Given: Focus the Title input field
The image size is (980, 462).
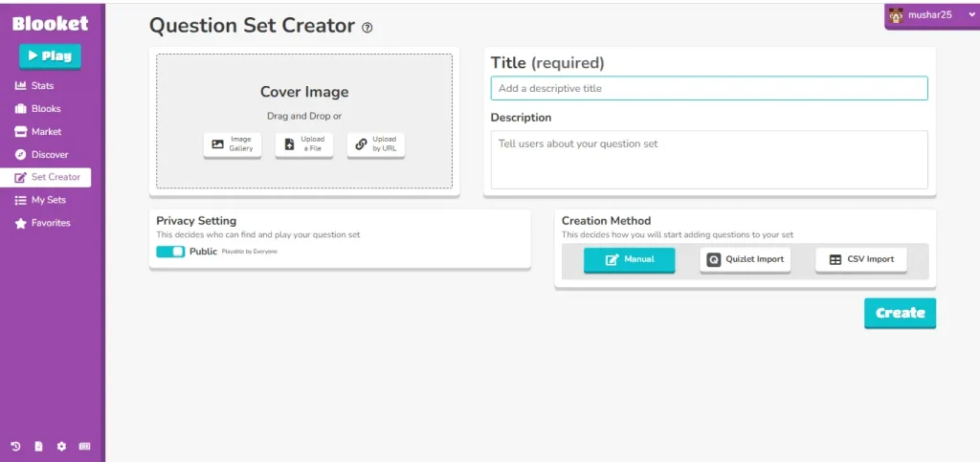Looking at the screenshot, I should click(709, 88).
